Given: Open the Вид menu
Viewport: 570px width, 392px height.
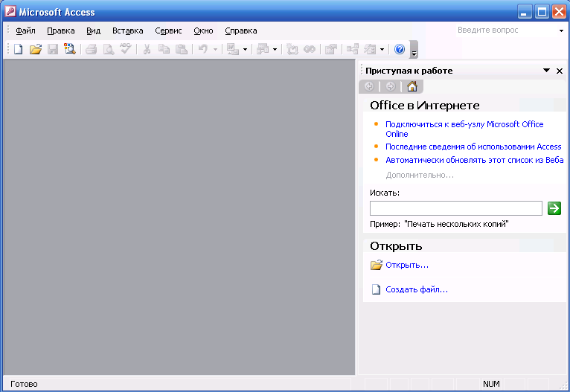Looking at the screenshot, I should [94, 31].
